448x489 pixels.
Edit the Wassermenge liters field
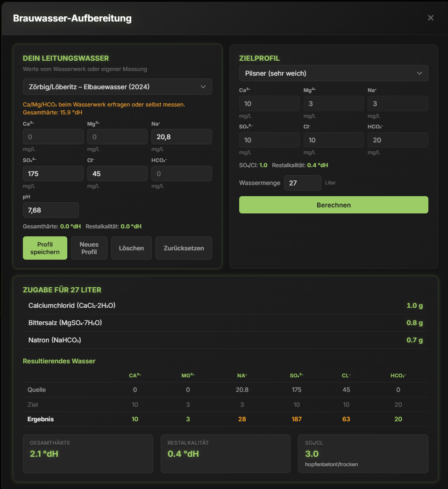[302, 183]
